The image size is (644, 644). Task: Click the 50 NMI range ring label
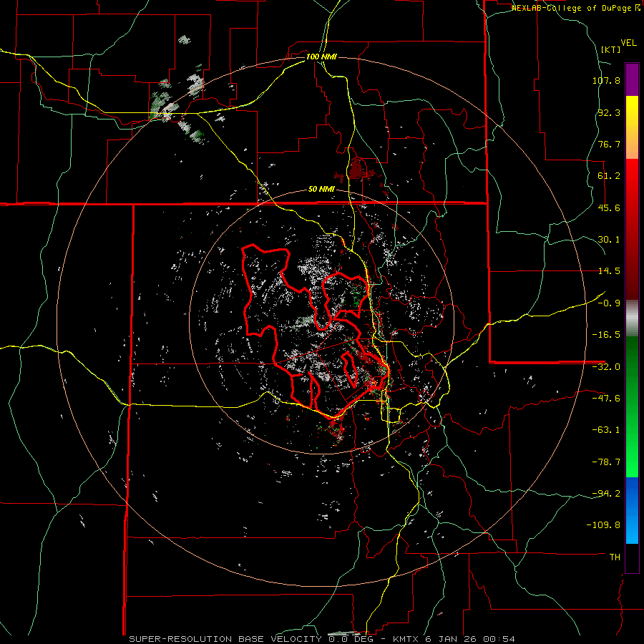point(321,190)
